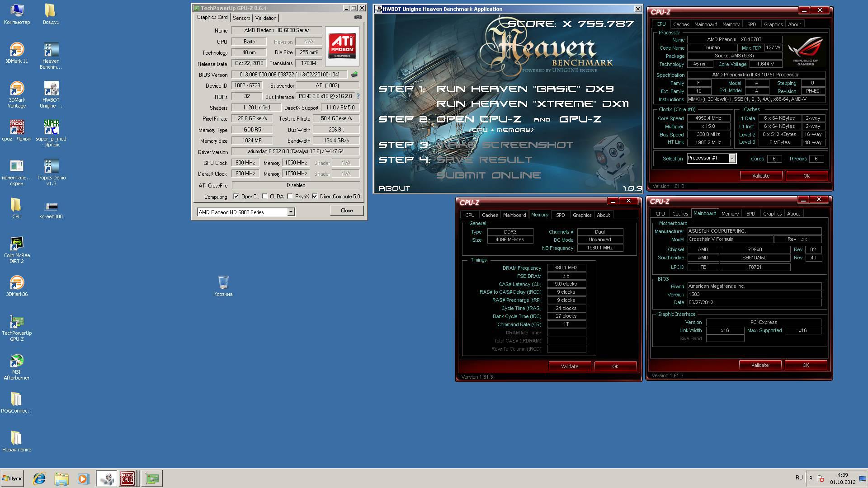
Task: Click Bus Interface question mark icon
Action: (358, 96)
